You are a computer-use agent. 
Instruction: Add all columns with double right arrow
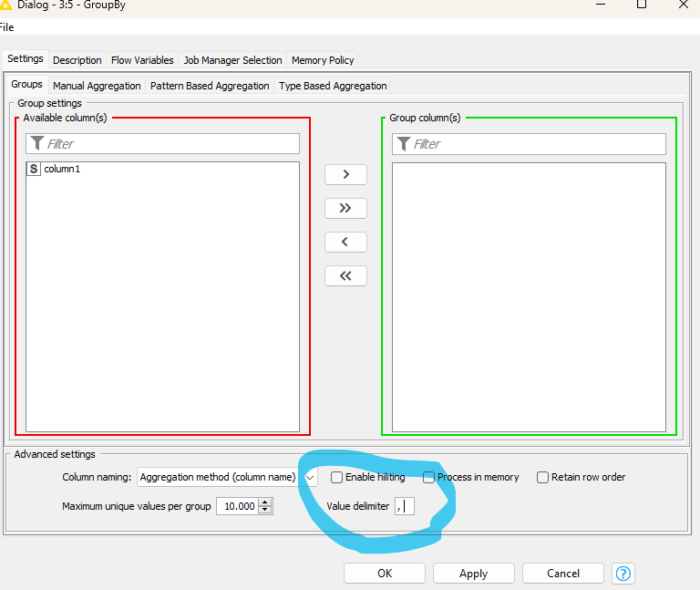click(x=345, y=208)
